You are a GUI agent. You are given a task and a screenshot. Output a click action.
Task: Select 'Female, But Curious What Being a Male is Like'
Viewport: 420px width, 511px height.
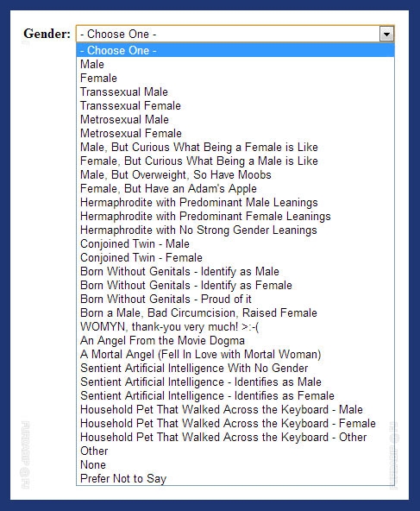tap(235, 161)
